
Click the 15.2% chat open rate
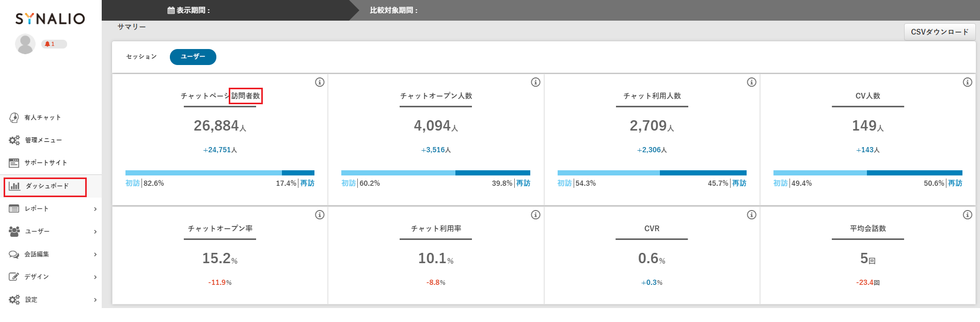[x=220, y=259]
